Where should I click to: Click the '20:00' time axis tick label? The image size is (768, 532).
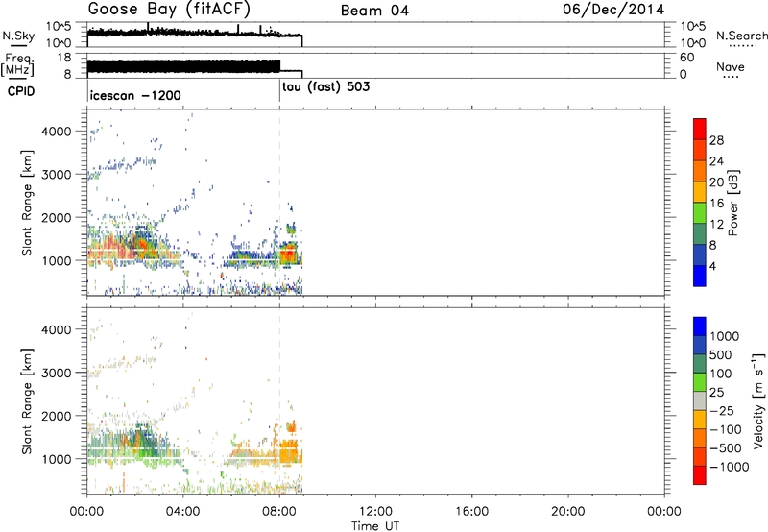pyautogui.click(x=568, y=511)
